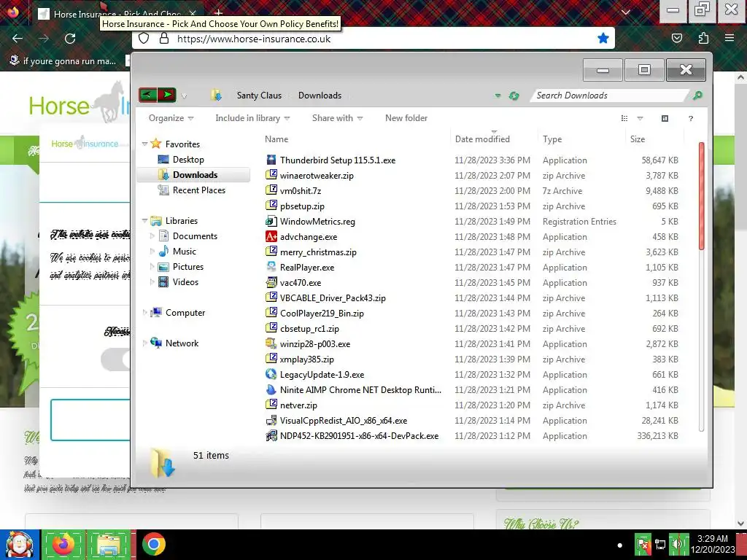Click the Downloads folder icon in address bar
This screenshot has height=560, width=747.
coord(216,96)
